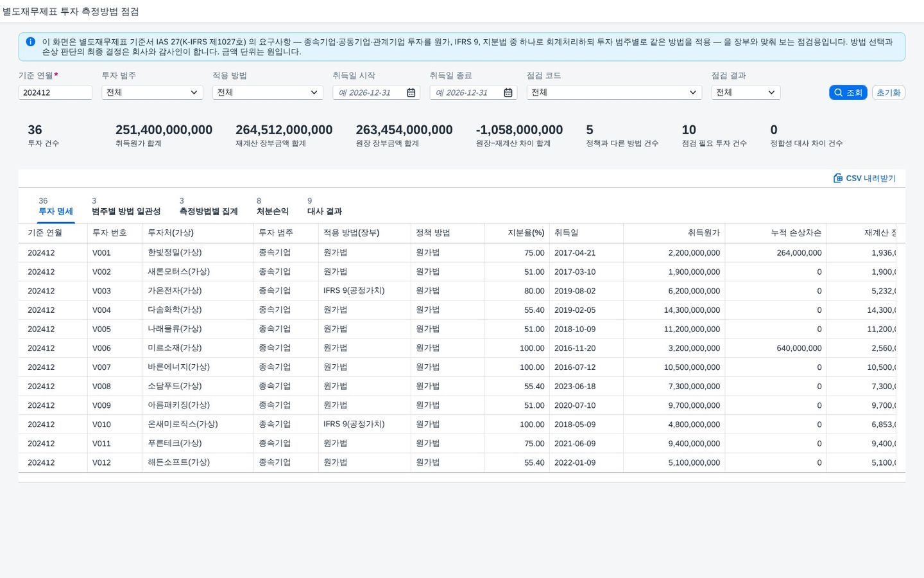Click investment number V007
This screenshot has width=924, height=578.
101,367
